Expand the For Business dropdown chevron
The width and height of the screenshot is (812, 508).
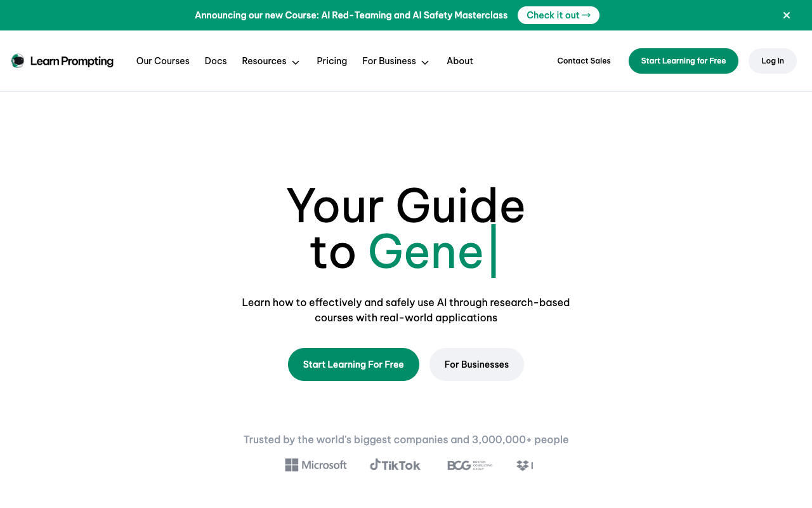point(425,62)
